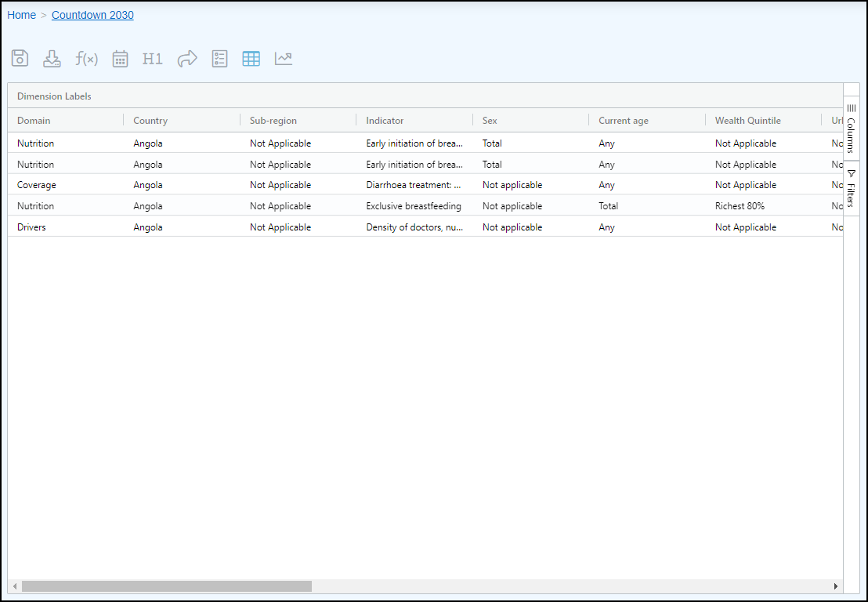Viewport: 868px width, 602px height.
Task: Open the Filters side panel
Action: point(851,188)
